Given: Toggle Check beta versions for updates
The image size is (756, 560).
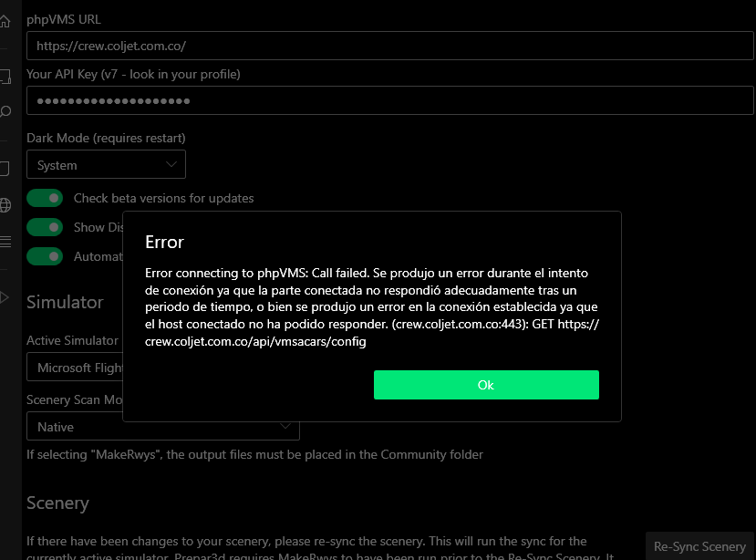Looking at the screenshot, I should 45,198.
